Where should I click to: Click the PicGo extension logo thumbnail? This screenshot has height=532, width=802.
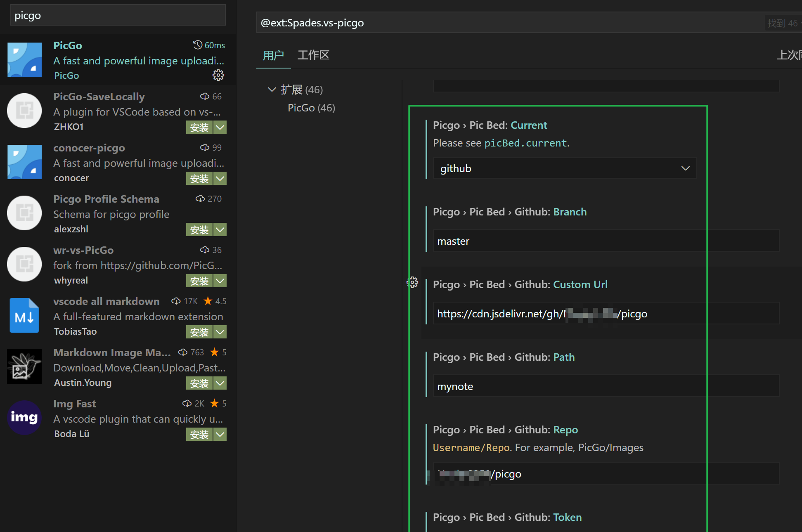coord(24,60)
